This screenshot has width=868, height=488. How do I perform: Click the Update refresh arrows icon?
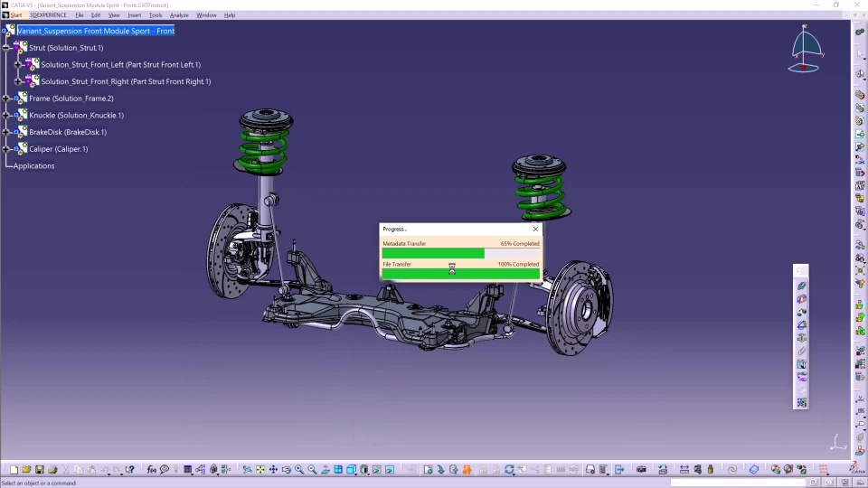tap(509, 470)
